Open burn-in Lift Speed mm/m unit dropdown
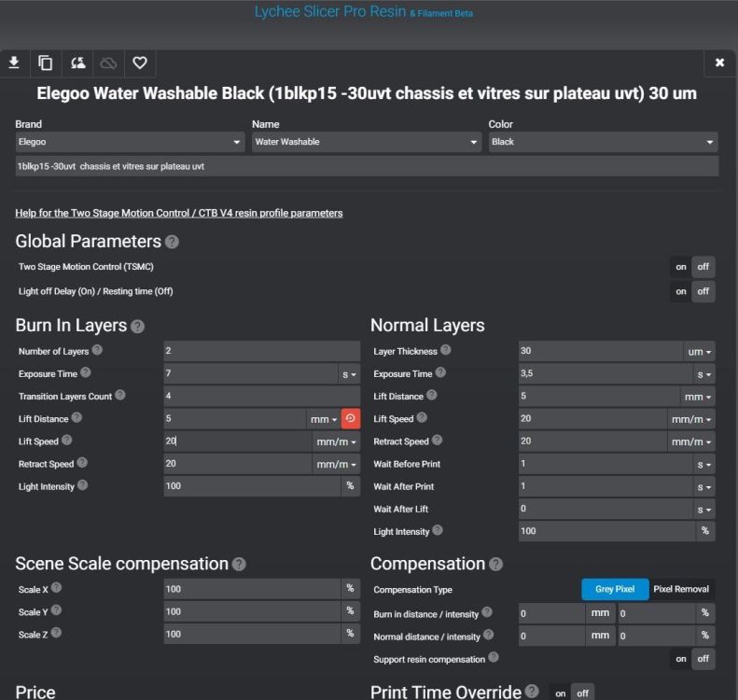 [x=336, y=441]
